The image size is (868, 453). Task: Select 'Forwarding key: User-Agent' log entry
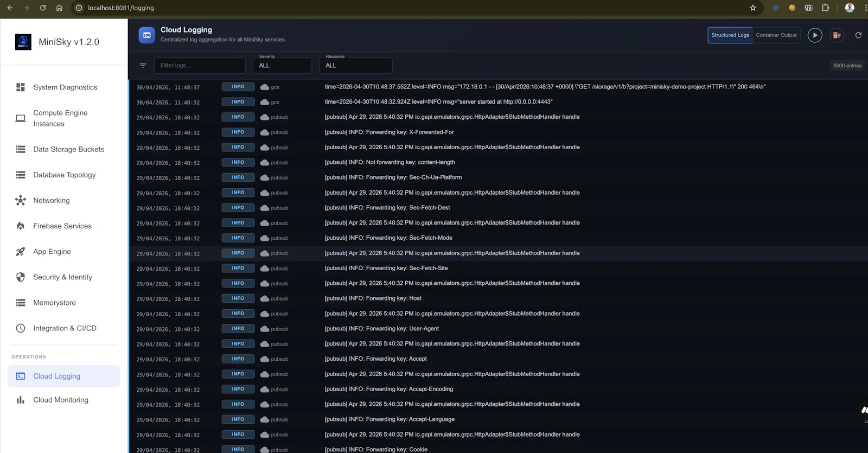[382, 329]
